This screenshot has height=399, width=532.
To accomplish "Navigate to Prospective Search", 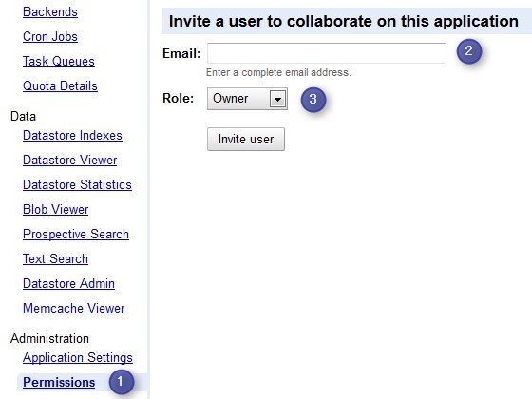I will (x=76, y=235).
